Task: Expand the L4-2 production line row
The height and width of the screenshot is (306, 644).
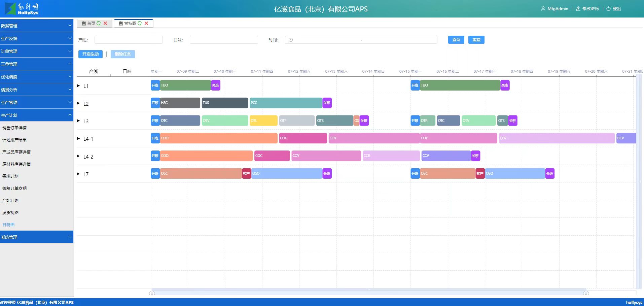Action: (78, 156)
